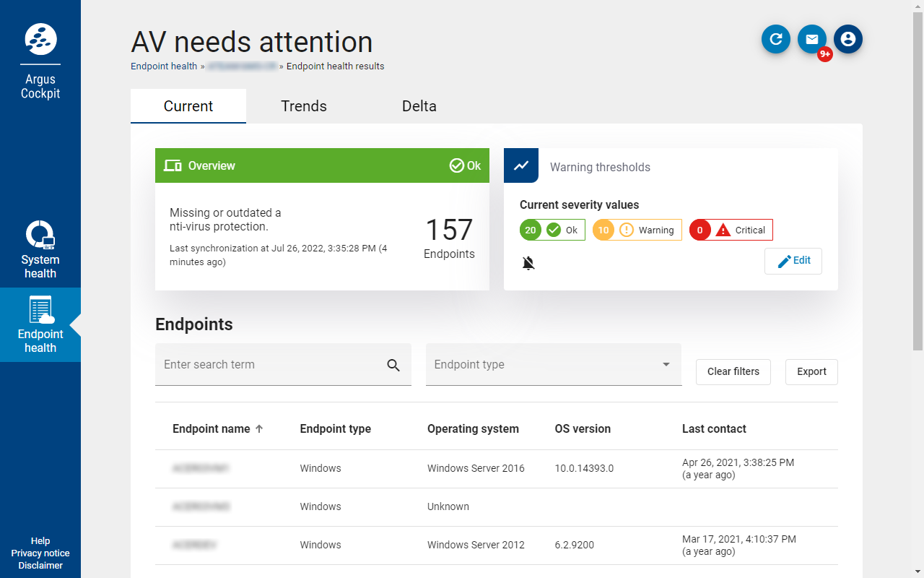Open System health from sidebar

coord(40,249)
